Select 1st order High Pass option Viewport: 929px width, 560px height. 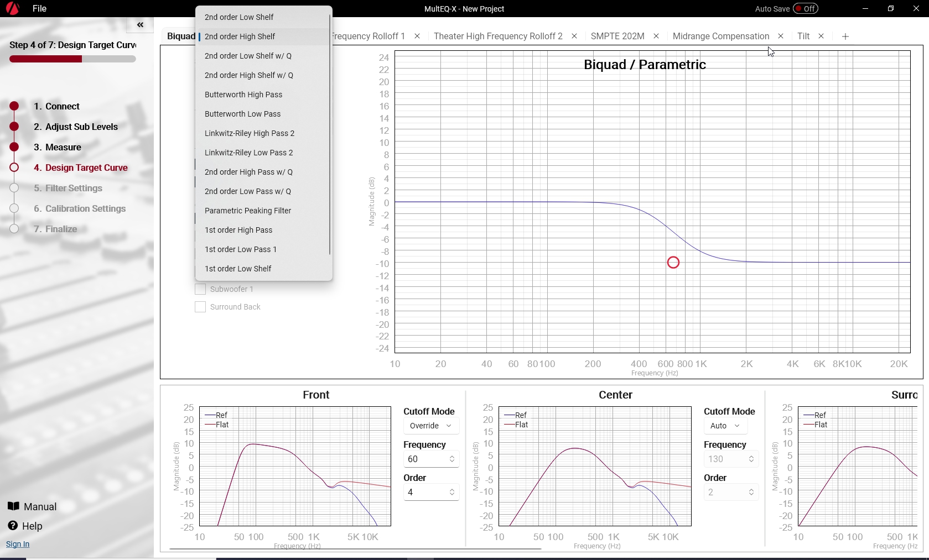click(x=262, y=230)
